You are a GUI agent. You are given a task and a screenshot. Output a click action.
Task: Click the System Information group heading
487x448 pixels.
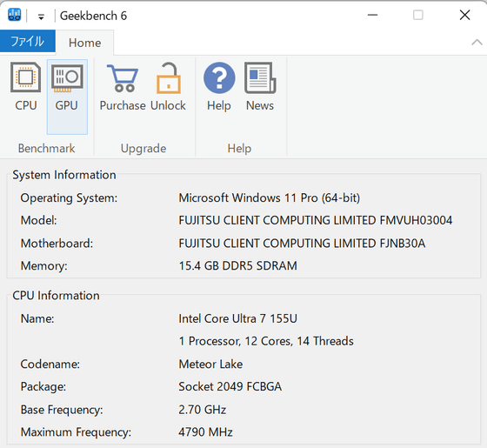(64, 175)
